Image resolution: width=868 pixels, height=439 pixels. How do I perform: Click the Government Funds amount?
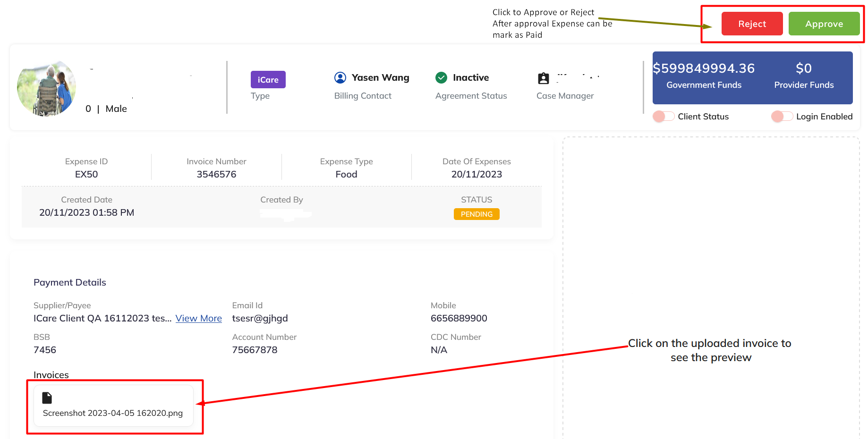point(704,68)
